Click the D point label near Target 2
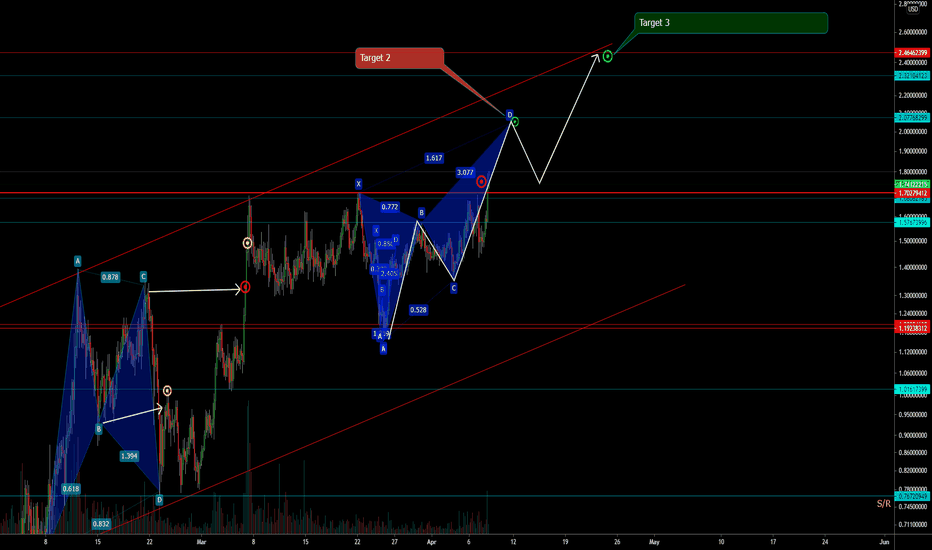The height and width of the screenshot is (550, 932). (509, 115)
